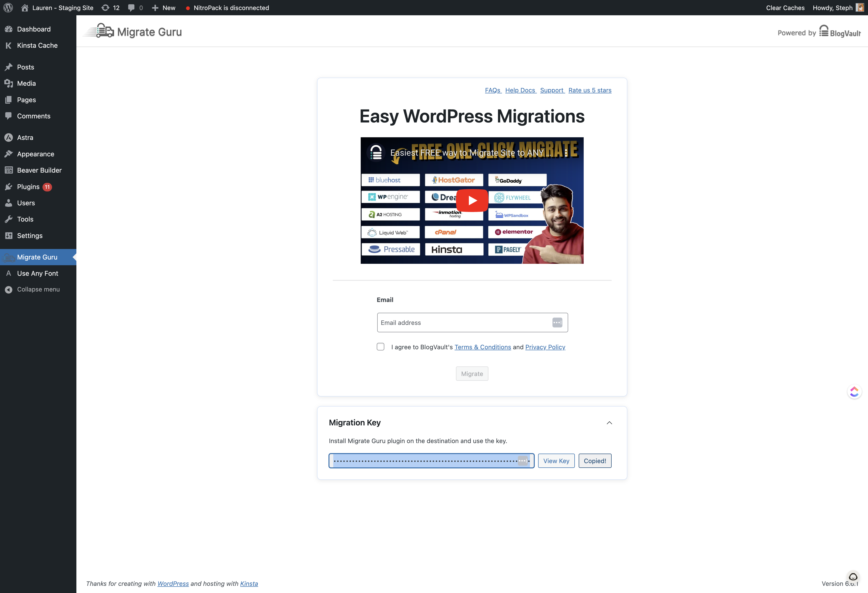The width and height of the screenshot is (868, 593).
Task: Open the comments bubble in admin bar
Action: click(x=135, y=7)
